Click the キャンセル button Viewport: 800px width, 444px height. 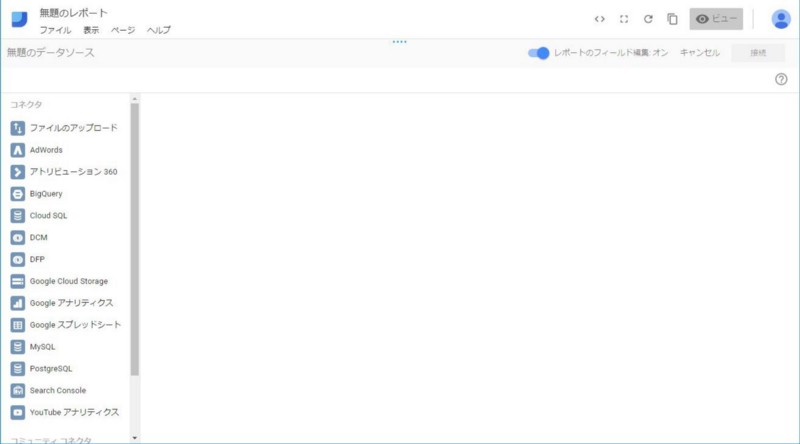click(699, 53)
